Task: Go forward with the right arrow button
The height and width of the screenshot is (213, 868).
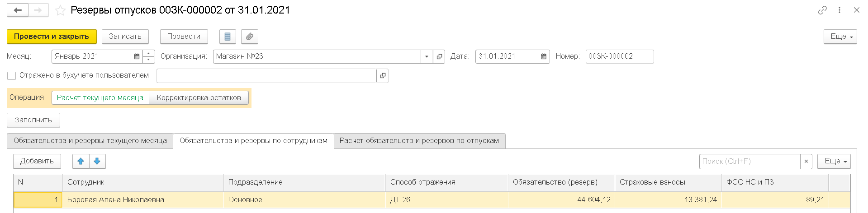Action: pyautogui.click(x=38, y=10)
